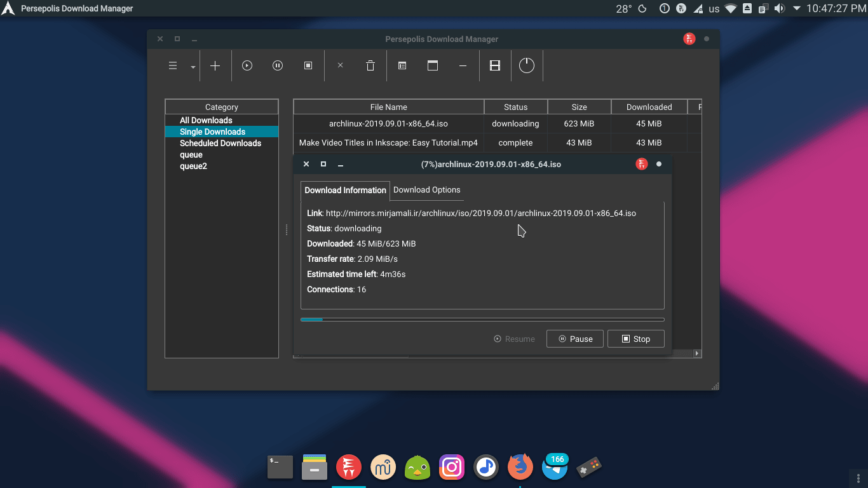Screen dimensions: 868x488
Task: Click the toolbar Resume (play) icon
Action: coord(247,65)
